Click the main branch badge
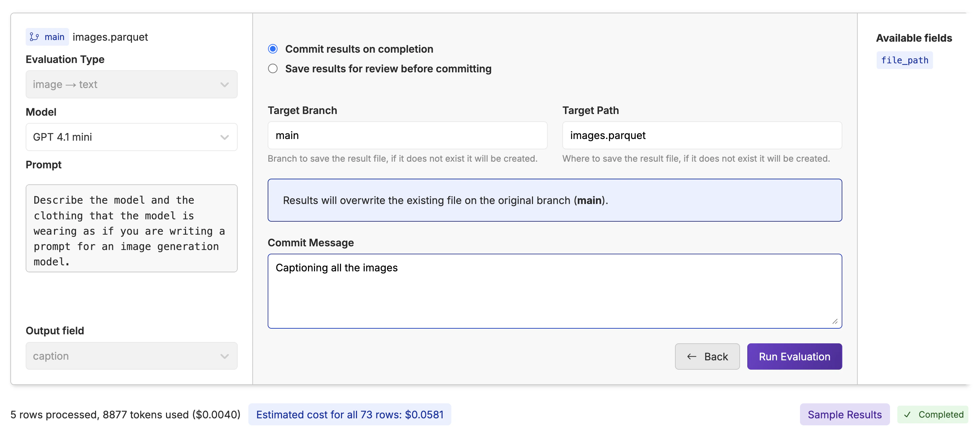The width and height of the screenshot is (980, 432). (x=47, y=37)
